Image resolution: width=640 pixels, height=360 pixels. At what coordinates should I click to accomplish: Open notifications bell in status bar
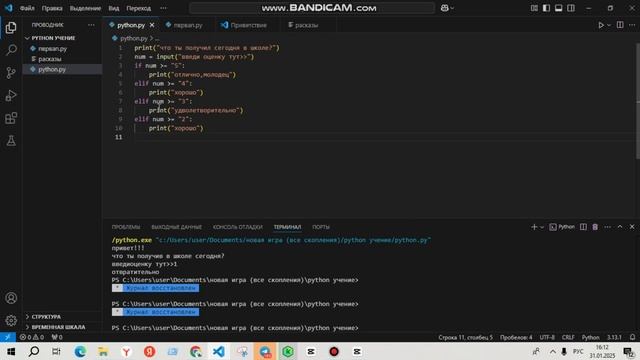click(632, 338)
